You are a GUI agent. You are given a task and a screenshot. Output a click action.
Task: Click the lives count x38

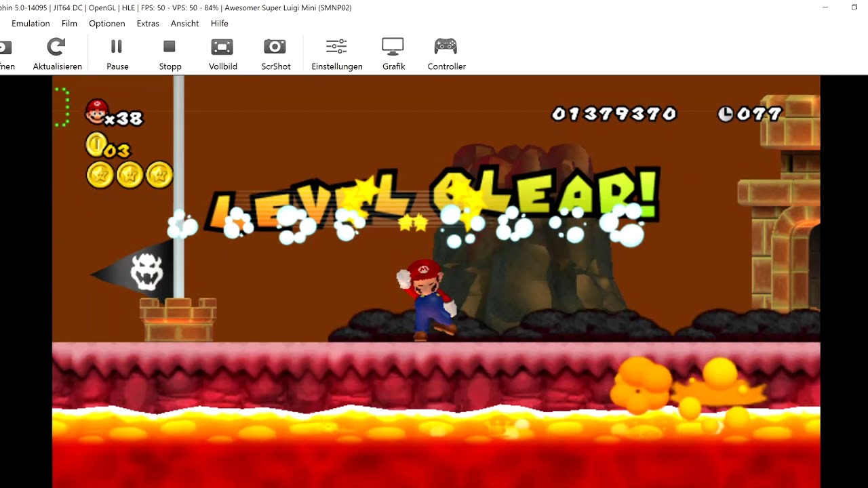tap(124, 119)
